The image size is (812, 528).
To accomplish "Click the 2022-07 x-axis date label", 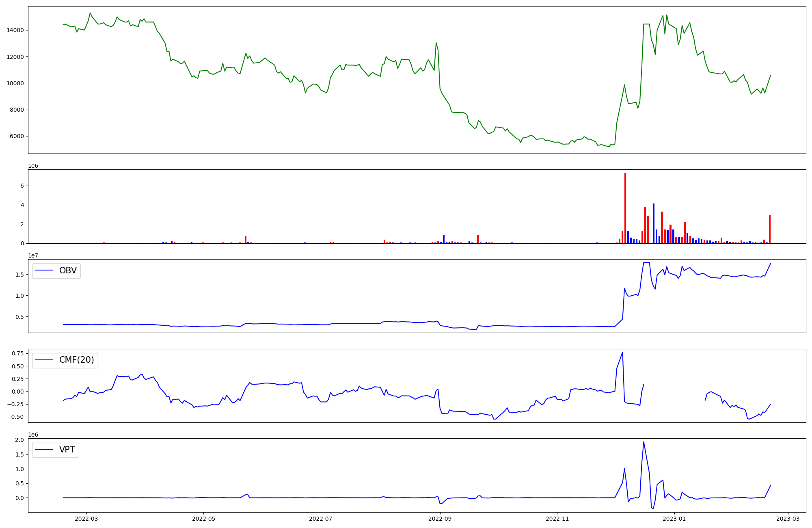I will click(x=321, y=518).
